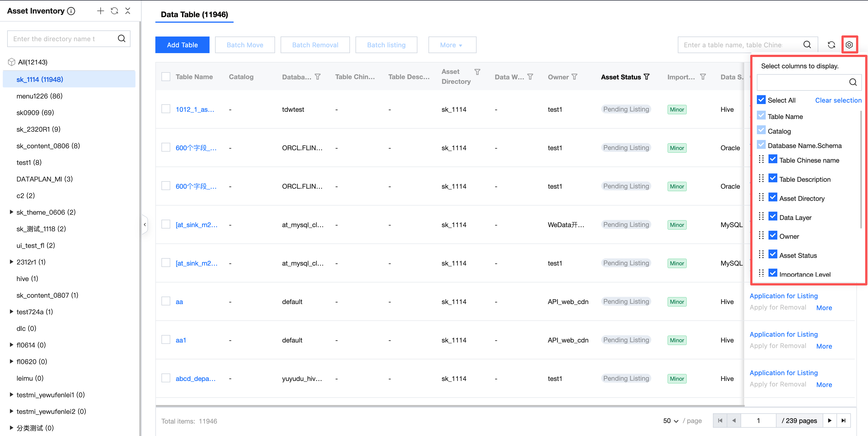The height and width of the screenshot is (436, 868).
Task: Refresh the data table list
Action: click(831, 45)
